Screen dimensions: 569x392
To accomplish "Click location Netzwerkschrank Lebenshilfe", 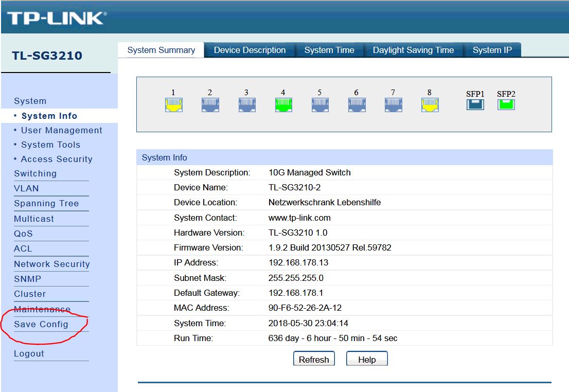I will 325,202.
